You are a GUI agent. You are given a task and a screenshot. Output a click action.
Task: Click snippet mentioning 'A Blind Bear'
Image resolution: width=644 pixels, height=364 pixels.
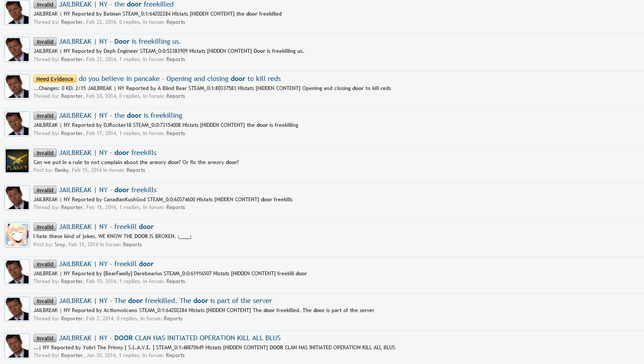click(212, 88)
